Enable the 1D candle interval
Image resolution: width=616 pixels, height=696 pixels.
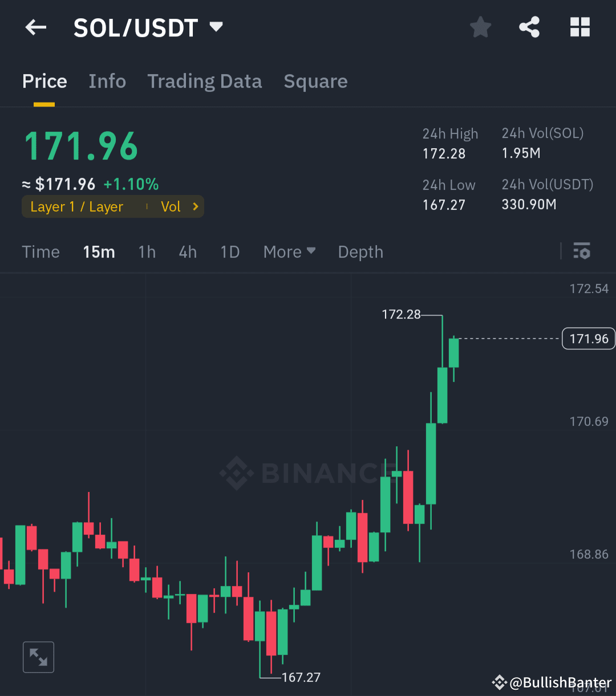pyautogui.click(x=230, y=251)
